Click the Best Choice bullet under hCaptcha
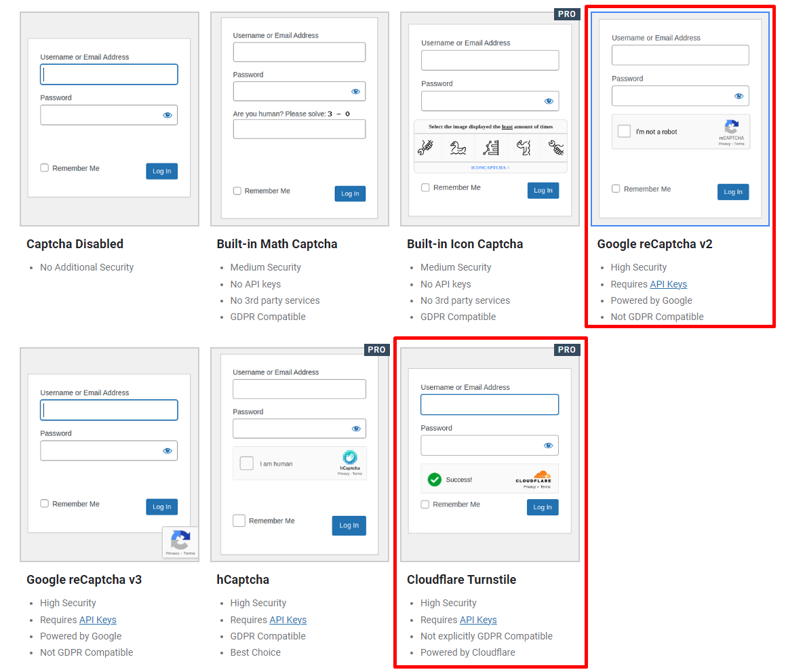 (x=255, y=652)
